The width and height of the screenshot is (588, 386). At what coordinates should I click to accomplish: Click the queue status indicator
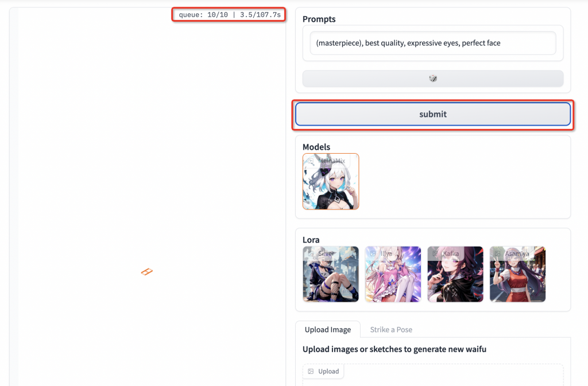click(229, 14)
